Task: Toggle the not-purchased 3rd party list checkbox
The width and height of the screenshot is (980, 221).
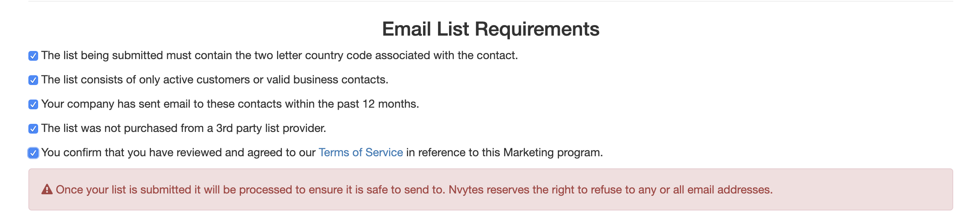Action: (33, 129)
